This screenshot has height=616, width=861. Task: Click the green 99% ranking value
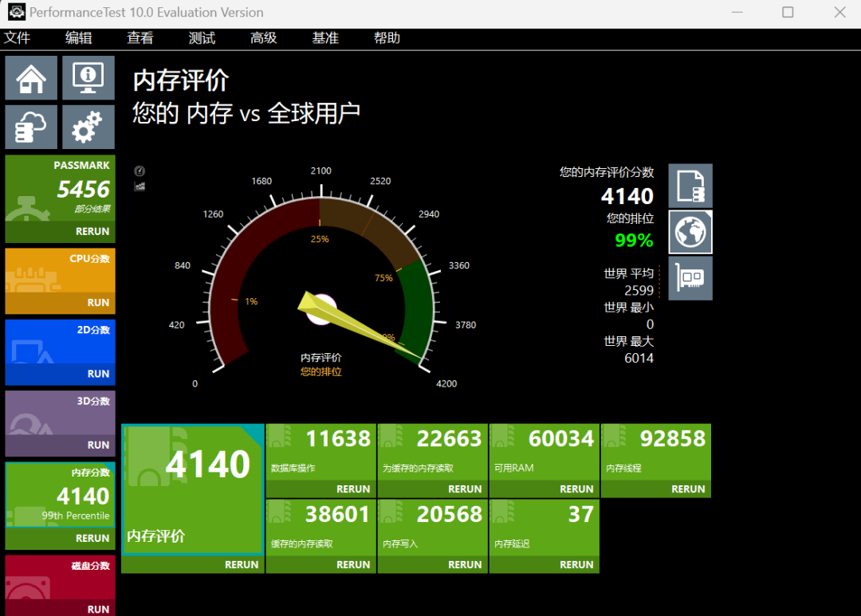click(634, 241)
